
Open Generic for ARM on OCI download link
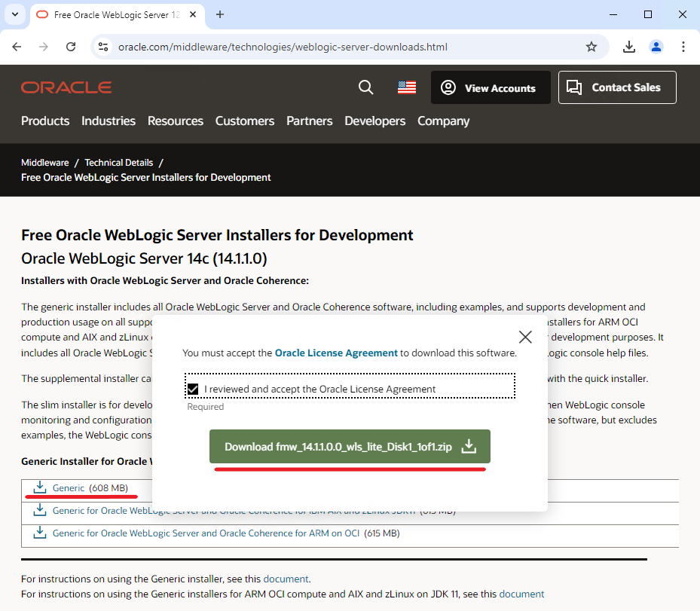coord(206,533)
